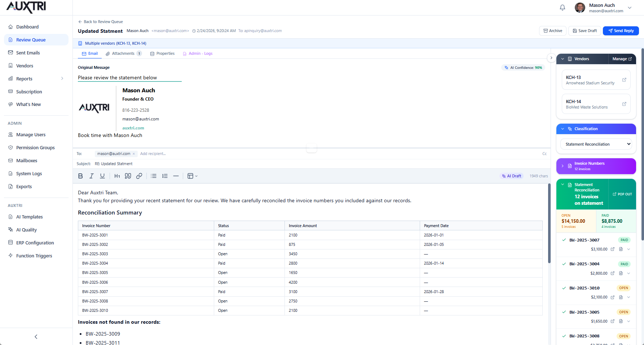
Task: Remove mason@auxtri.com recipient chip
Action: pyautogui.click(x=134, y=154)
